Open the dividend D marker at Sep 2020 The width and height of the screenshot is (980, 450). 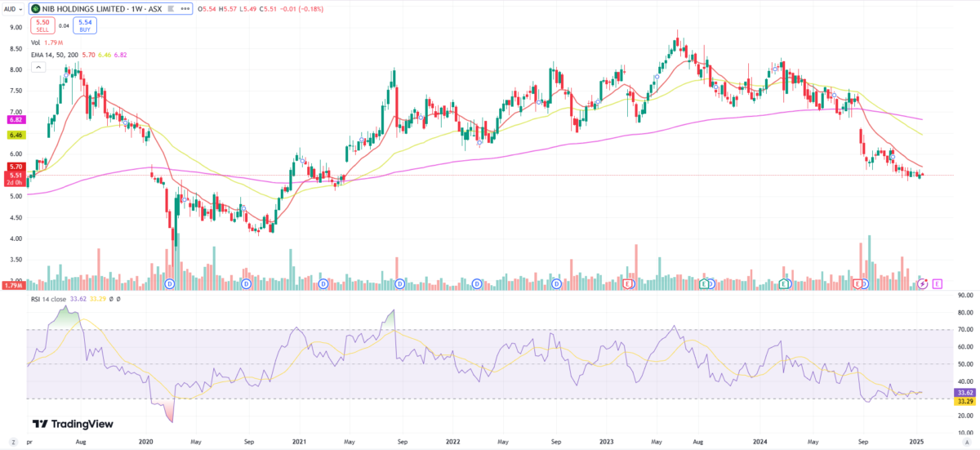(247, 283)
